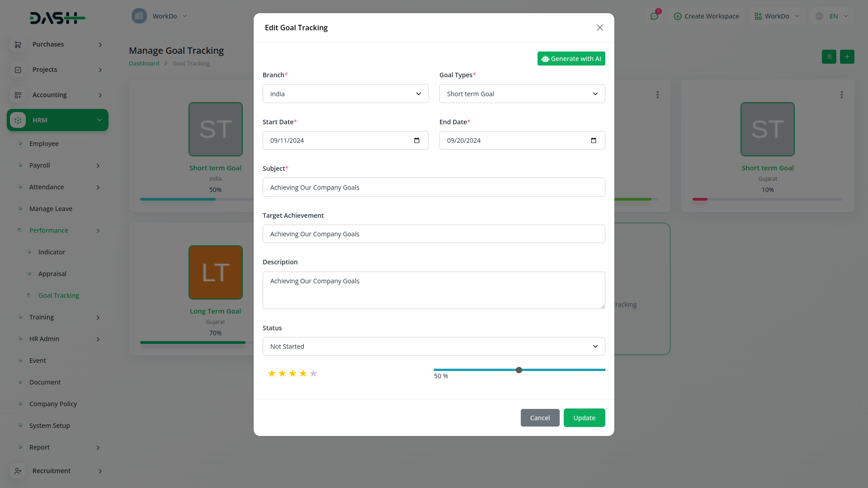Click into the Subject text field
The height and width of the screenshot is (488, 868).
click(x=433, y=188)
